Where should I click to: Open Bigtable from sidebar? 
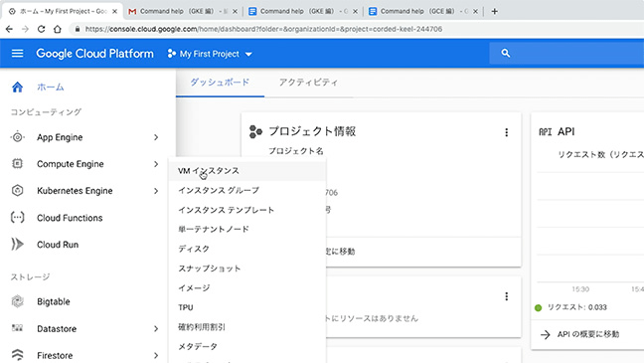pyautogui.click(x=54, y=301)
